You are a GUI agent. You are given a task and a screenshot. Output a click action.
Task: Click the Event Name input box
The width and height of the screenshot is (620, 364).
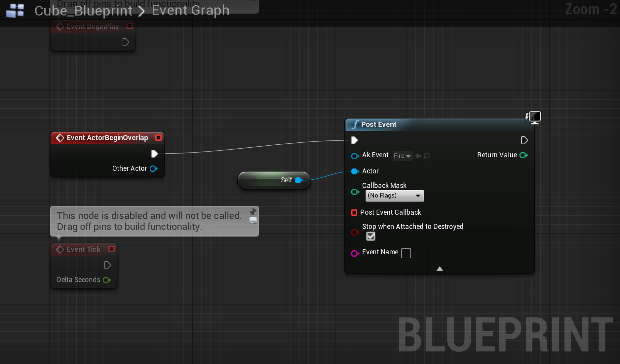[406, 253]
